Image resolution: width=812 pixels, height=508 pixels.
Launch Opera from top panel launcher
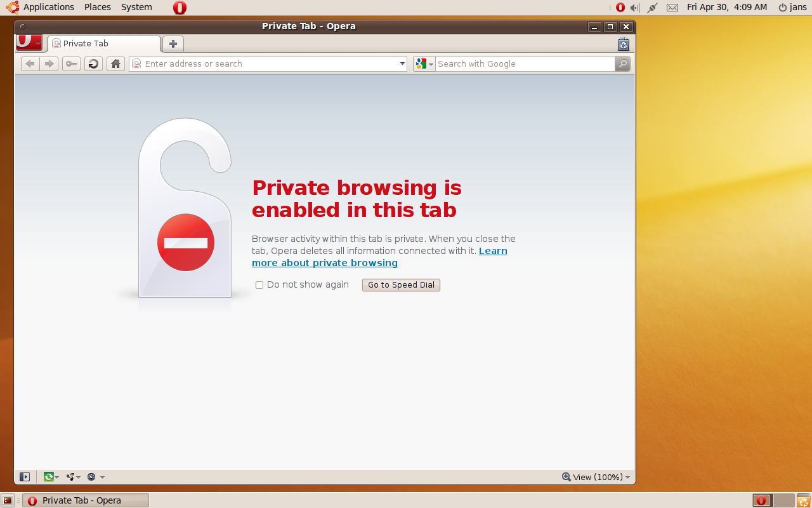coord(180,8)
